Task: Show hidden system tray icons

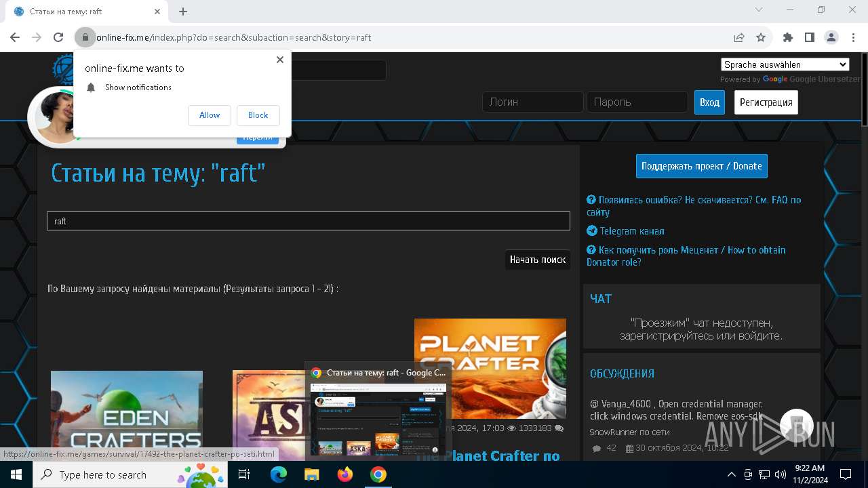Action: tap(731, 474)
